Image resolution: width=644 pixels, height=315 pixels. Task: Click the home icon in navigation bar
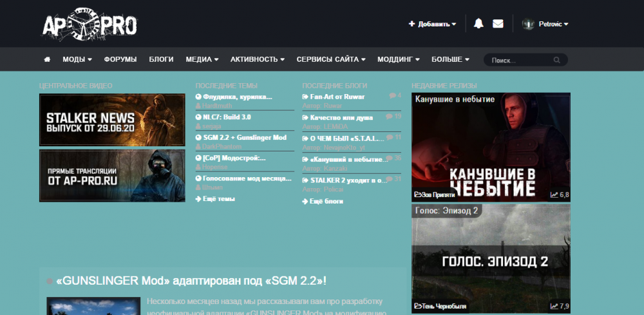tap(47, 59)
